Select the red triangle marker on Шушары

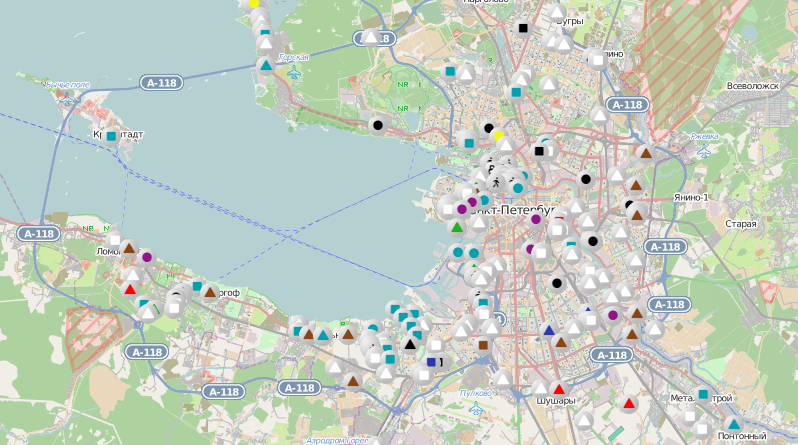pos(559,390)
